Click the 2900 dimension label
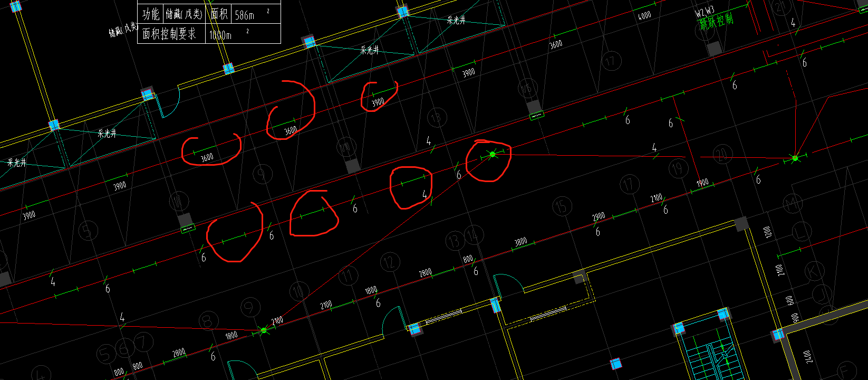 point(599,217)
